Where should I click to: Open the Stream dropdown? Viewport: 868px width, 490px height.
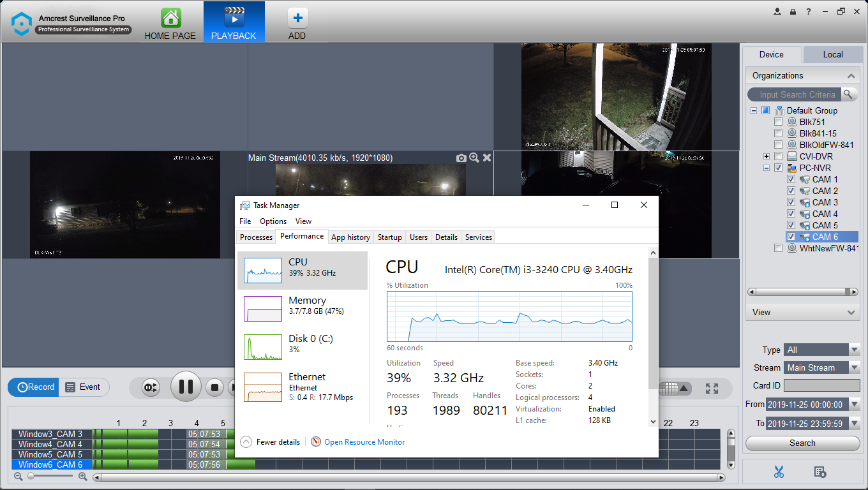[855, 367]
